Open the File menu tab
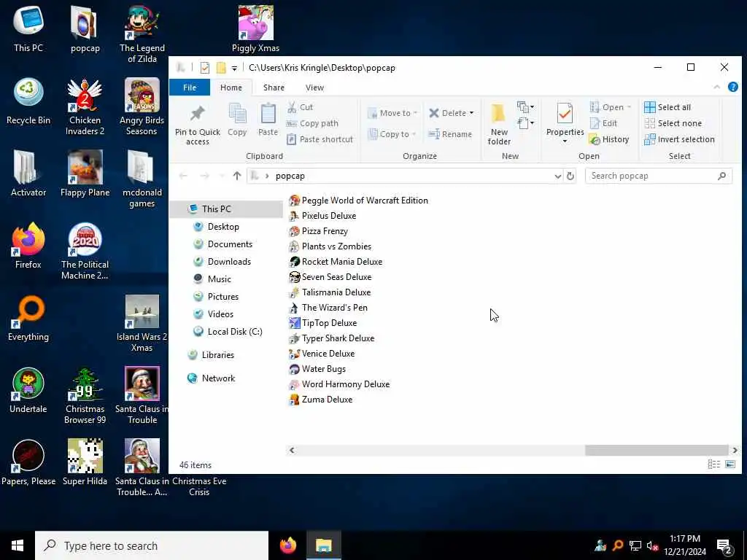 (x=190, y=87)
